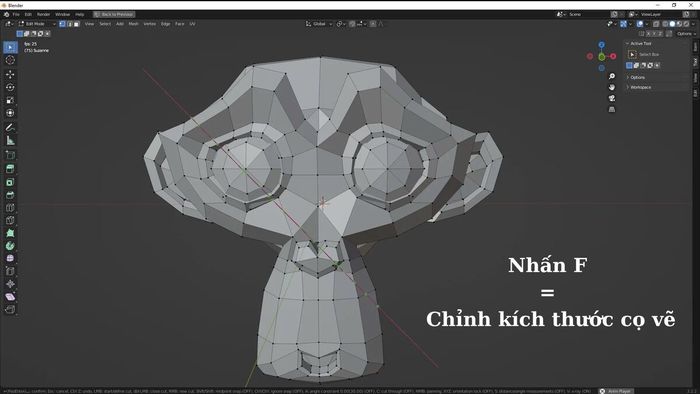
Task: Select the Loop Cut tool
Action: 10,207
